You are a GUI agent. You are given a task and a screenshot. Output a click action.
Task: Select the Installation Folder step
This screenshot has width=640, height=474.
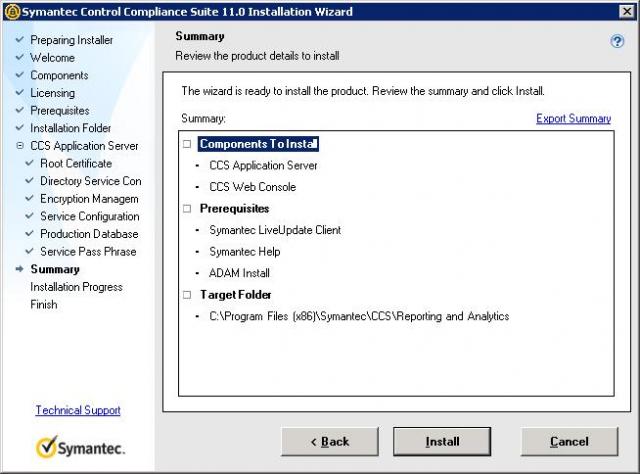(x=71, y=128)
